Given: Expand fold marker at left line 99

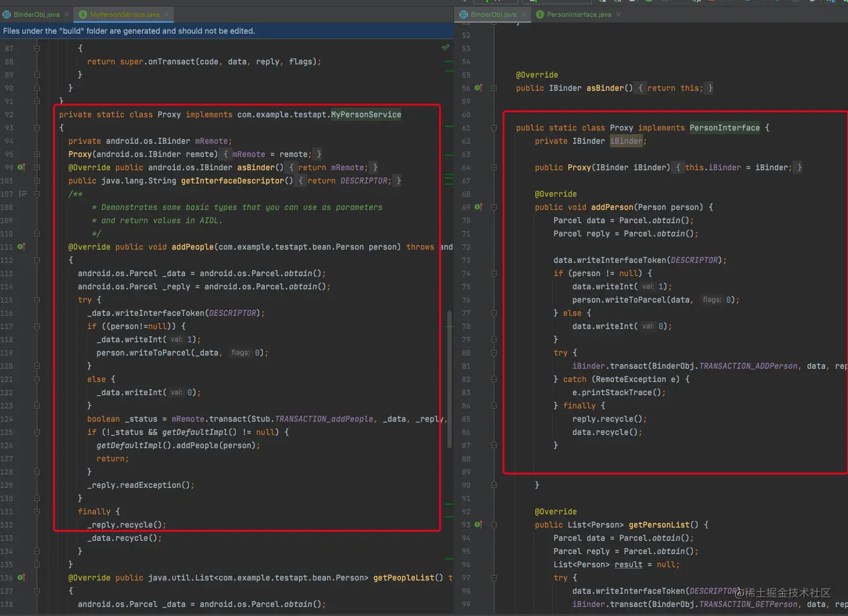Looking at the screenshot, I should point(37,167).
